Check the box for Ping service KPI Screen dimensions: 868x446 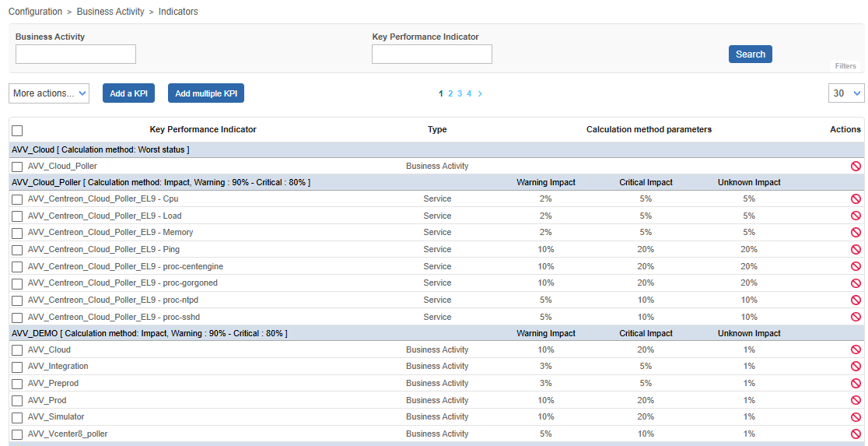pos(17,250)
